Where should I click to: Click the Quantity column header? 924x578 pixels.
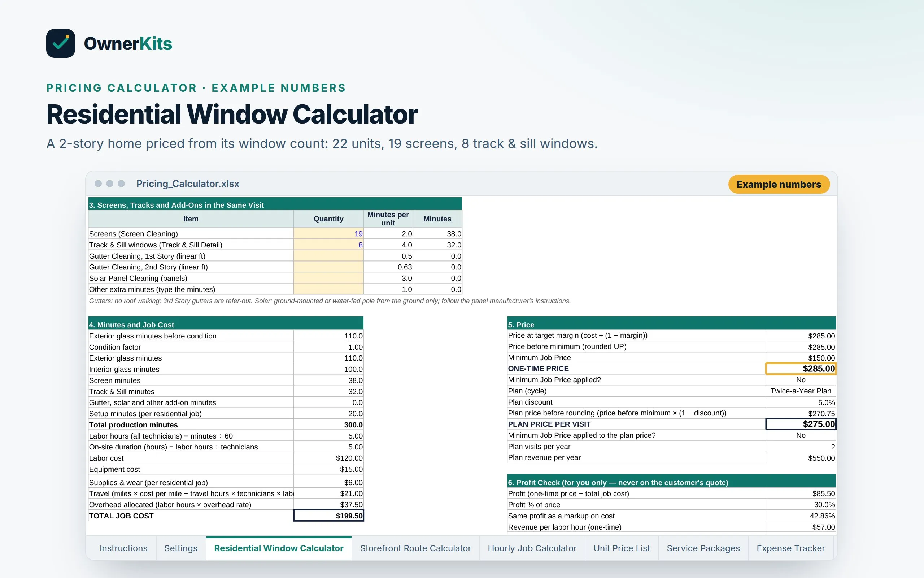(328, 219)
